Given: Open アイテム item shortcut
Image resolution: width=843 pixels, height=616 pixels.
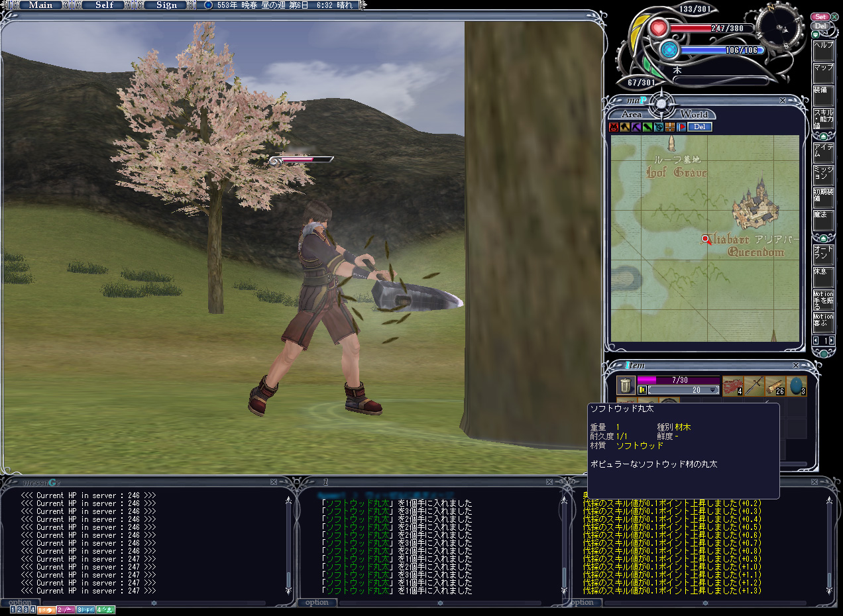Looking at the screenshot, I should pyautogui.click(x=824, y=152).
